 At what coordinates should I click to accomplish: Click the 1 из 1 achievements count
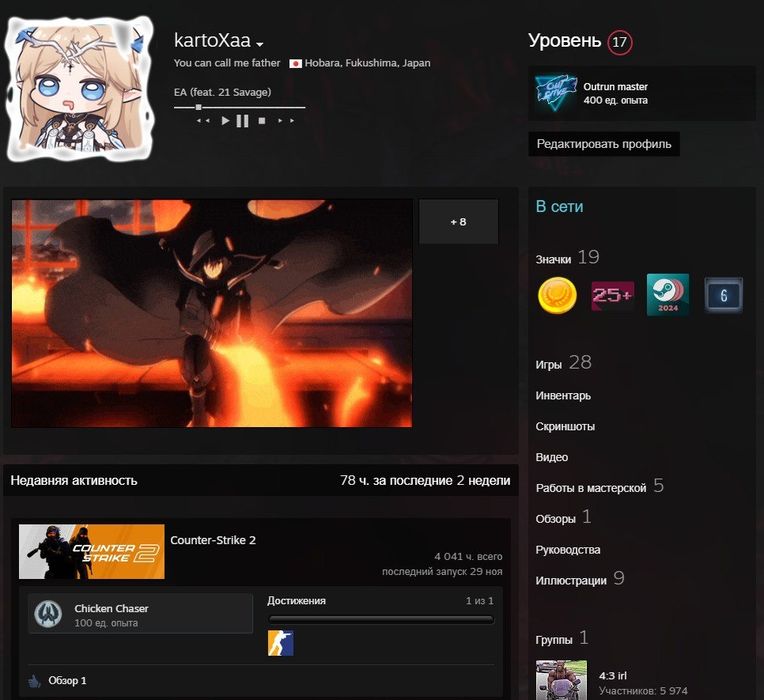pos(479,601)
